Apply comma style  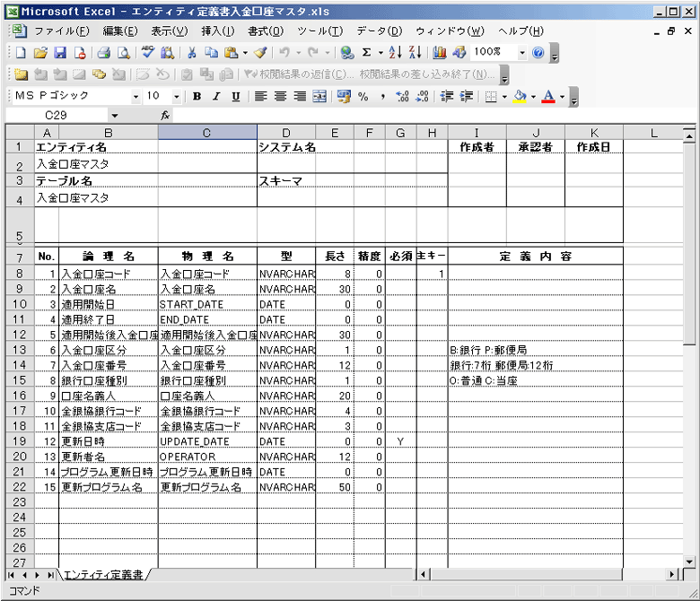point(383,96)
